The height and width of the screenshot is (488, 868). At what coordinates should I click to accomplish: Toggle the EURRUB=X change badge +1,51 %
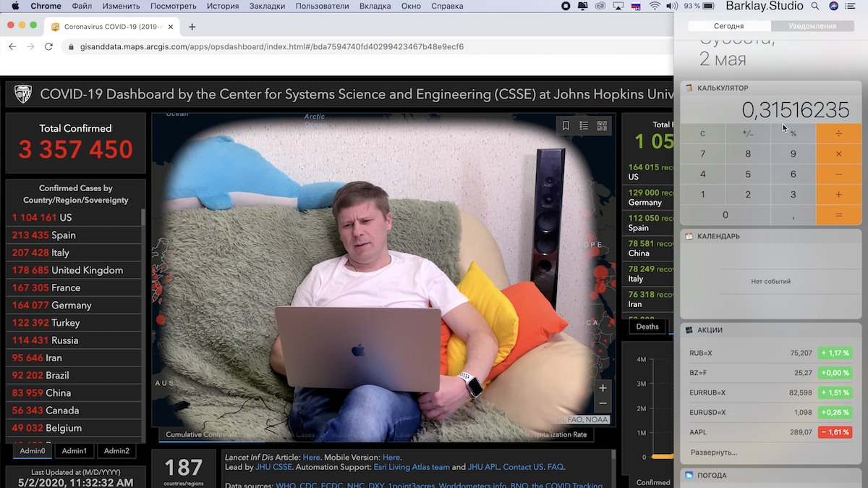pos(835,392)
